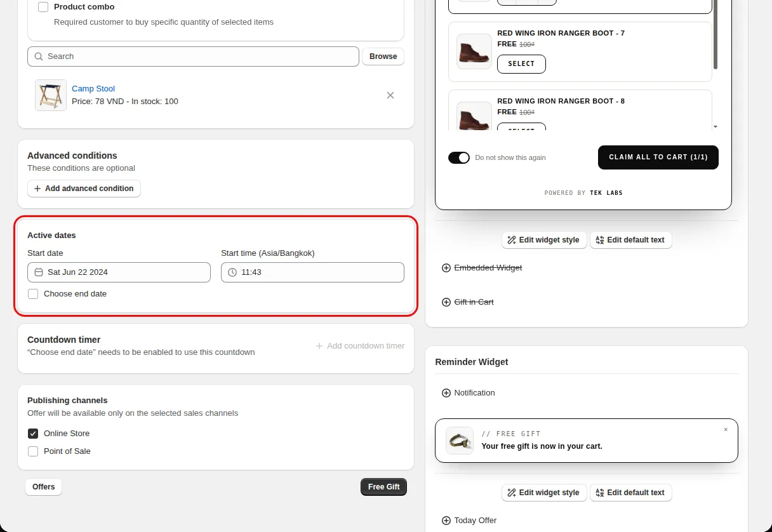Uncheck the Online Store channel
Viewport: 772px width, 532px height.
pyautogui.click(x=33, y=434)
